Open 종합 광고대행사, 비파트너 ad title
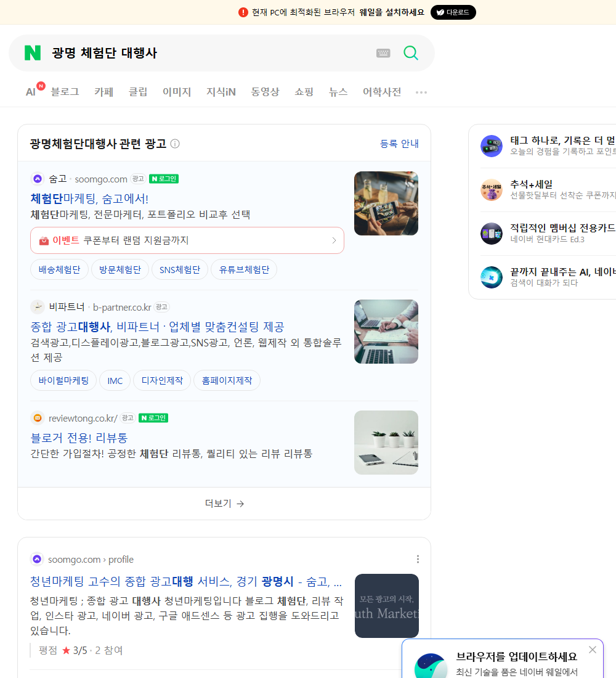 [157, 327]
